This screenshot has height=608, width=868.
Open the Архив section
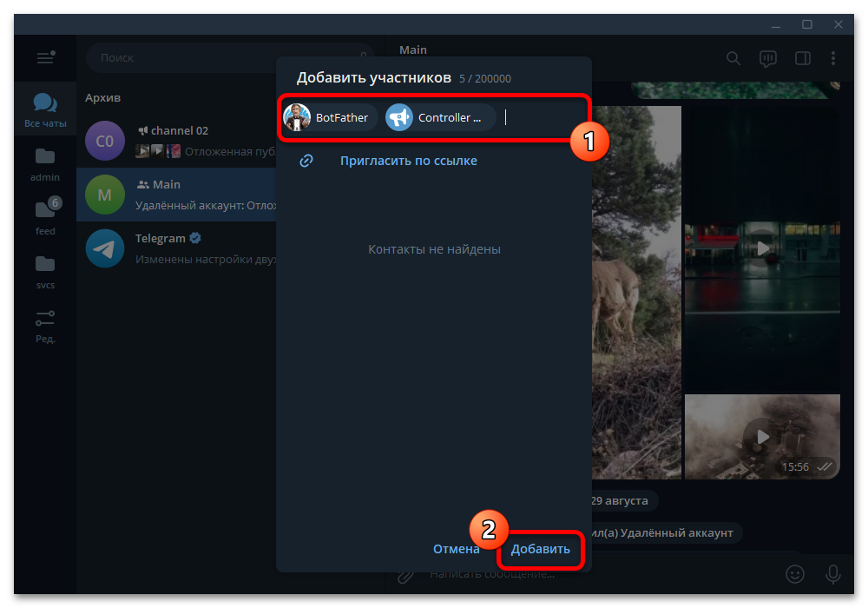[102, 97]
